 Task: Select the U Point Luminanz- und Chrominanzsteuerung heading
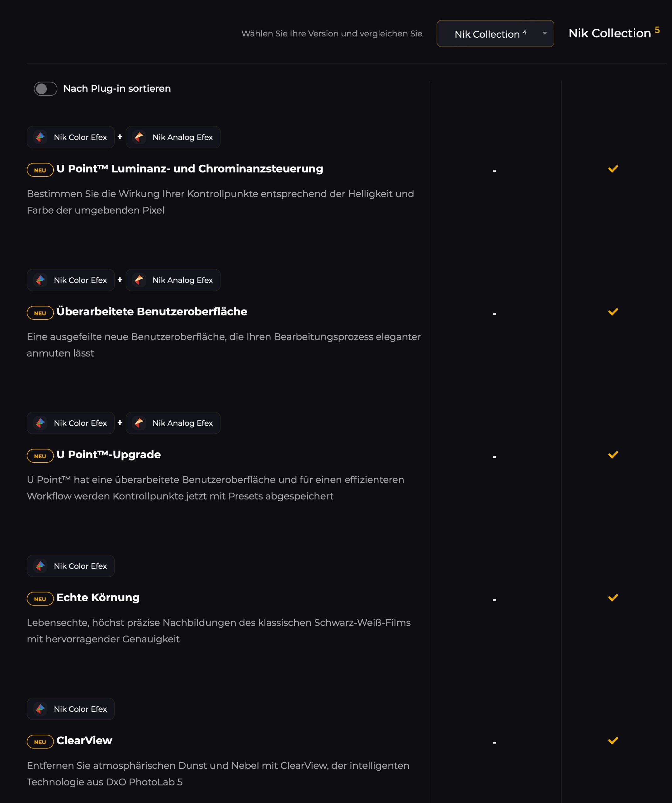(x=190, y=169)
